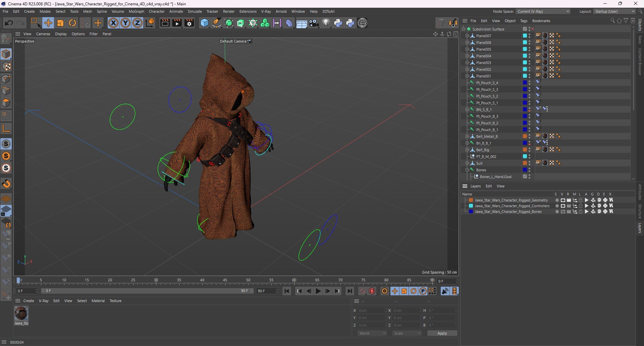Open the Character menu
The image size is (644, 346).
[157, 11]
